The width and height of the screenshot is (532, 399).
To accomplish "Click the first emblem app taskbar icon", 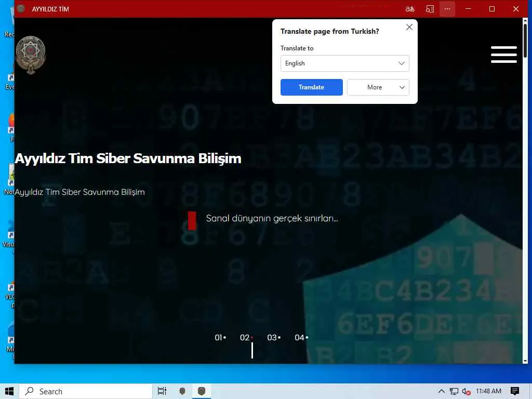I will (x=182, y=391).
